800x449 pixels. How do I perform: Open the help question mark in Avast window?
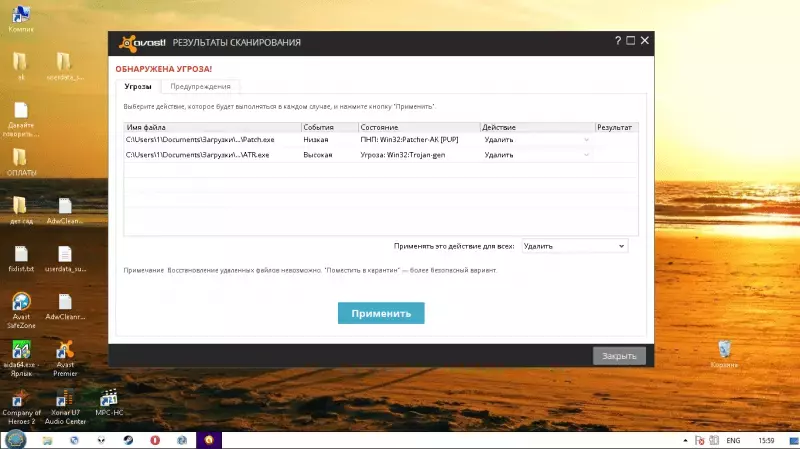coord(618,40)
